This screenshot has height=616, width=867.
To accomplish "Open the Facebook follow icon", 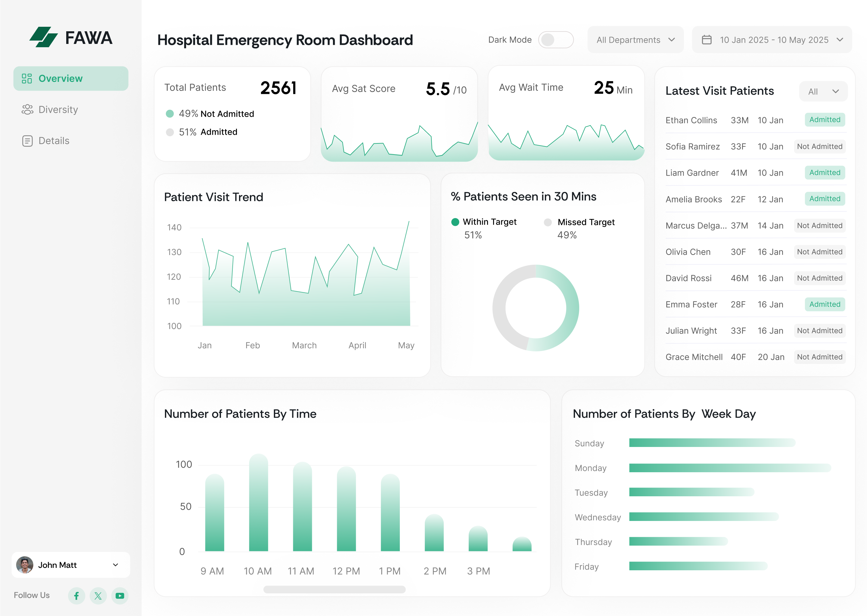I will point(76,596).
